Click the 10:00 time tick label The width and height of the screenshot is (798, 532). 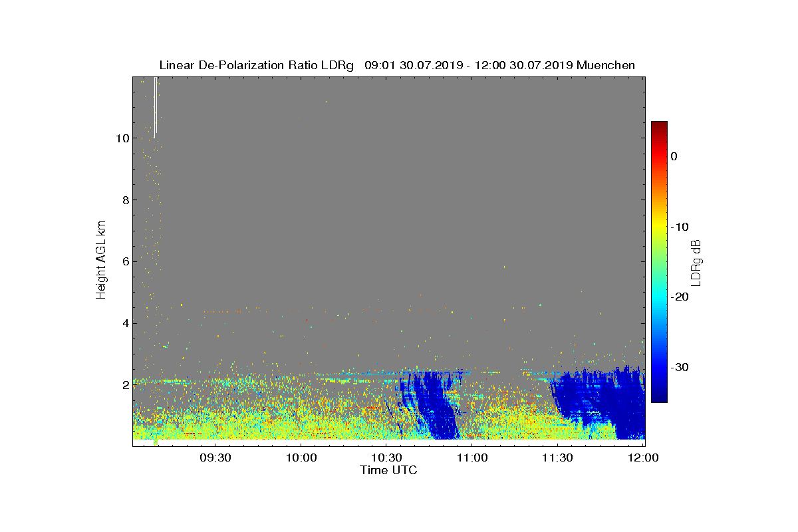tap(301, 458)
